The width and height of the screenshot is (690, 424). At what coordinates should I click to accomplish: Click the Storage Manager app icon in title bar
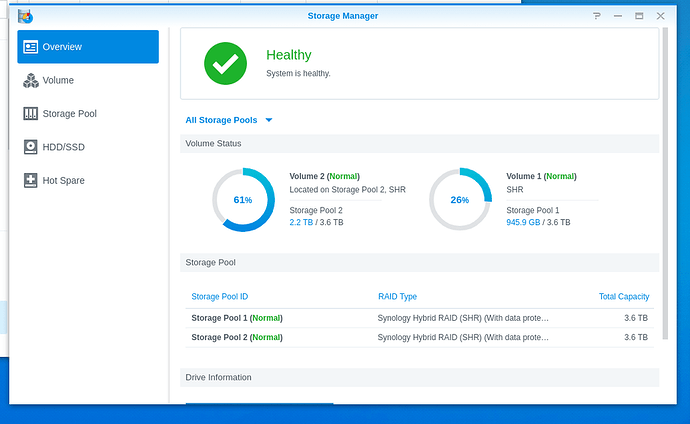click(26, 16)
